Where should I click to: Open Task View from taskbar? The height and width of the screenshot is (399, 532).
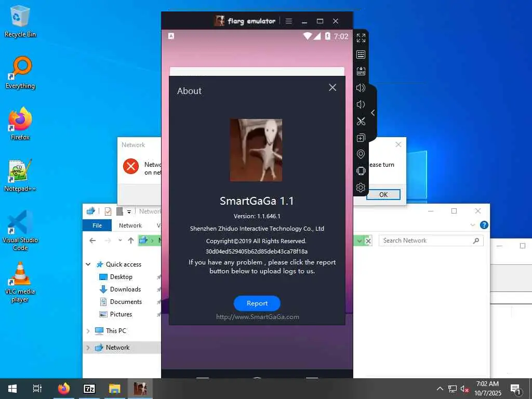pos(37,389)
